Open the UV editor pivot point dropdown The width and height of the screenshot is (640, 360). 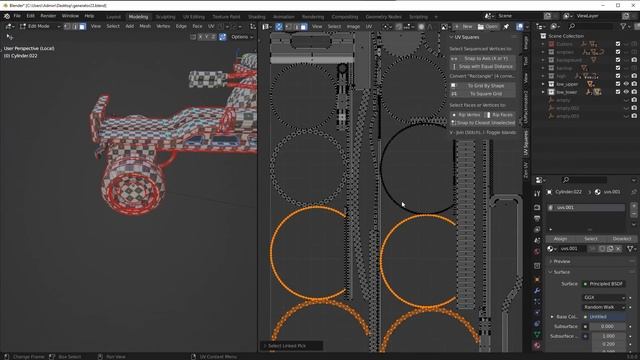(387, 27)
